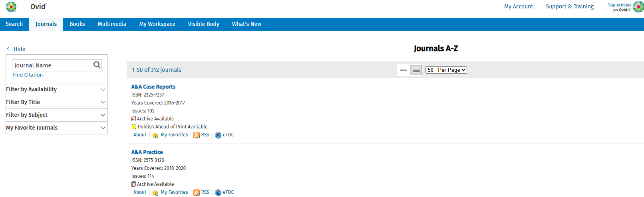Go to My Workspace tab

pos(157,24)
